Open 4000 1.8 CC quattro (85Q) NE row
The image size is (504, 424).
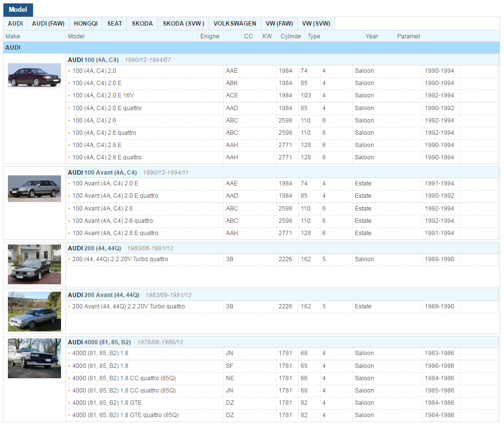(x=124, y=378)
